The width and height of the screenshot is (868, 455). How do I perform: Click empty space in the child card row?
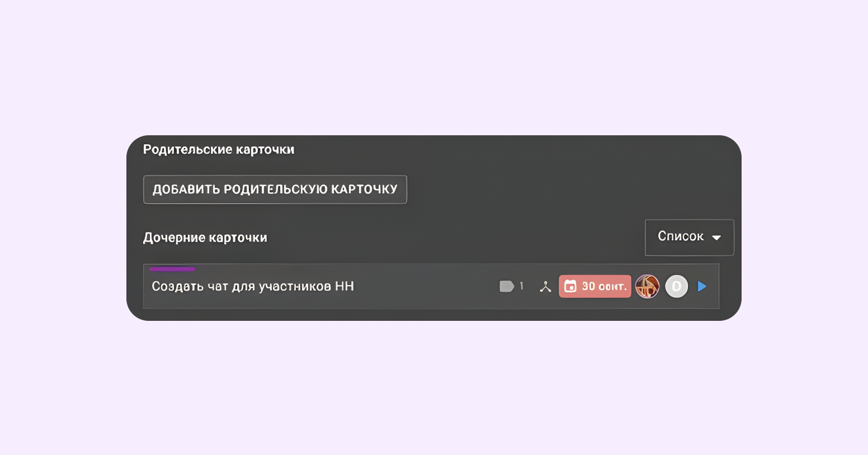click(425, 286)
